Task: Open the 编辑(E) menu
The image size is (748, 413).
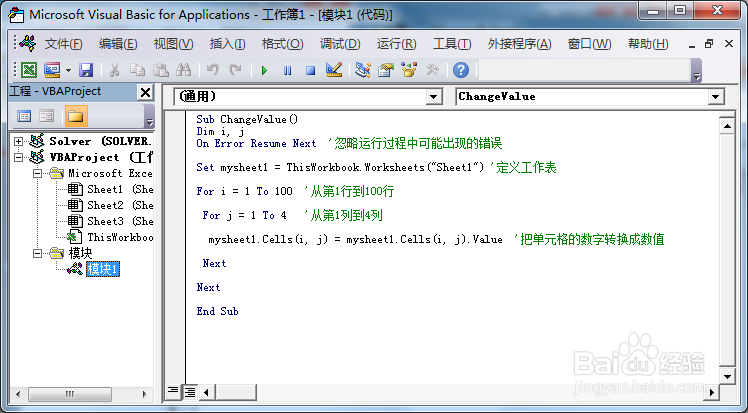Action: click(118, 44)
